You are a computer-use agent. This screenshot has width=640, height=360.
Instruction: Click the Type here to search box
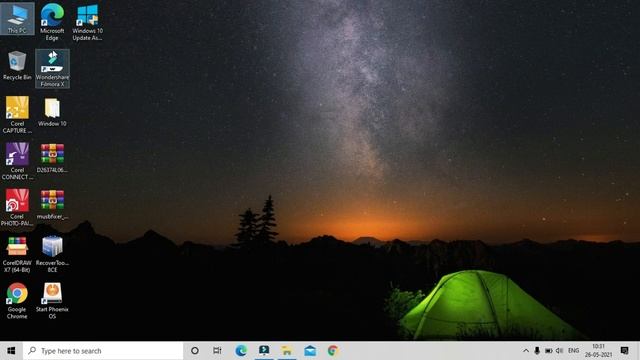tap(103, 351)
